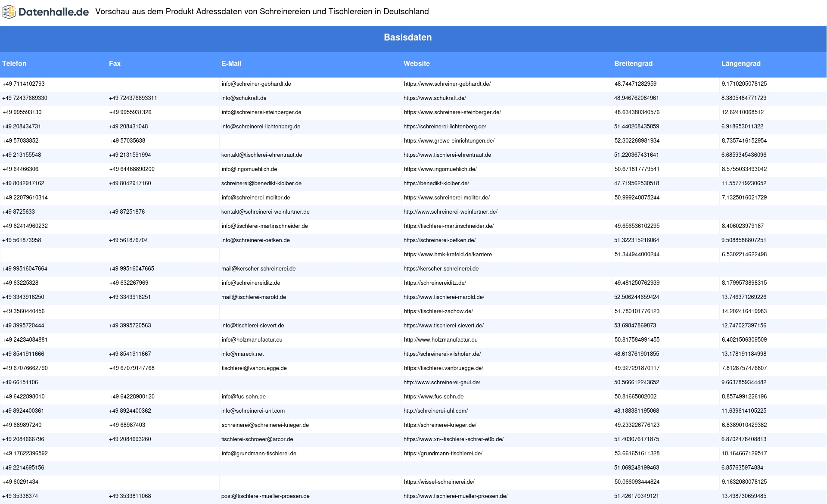
Task: Open https://schreinerei-lichtenberg.de/ website cell
Action: click(x=445, y=127)
